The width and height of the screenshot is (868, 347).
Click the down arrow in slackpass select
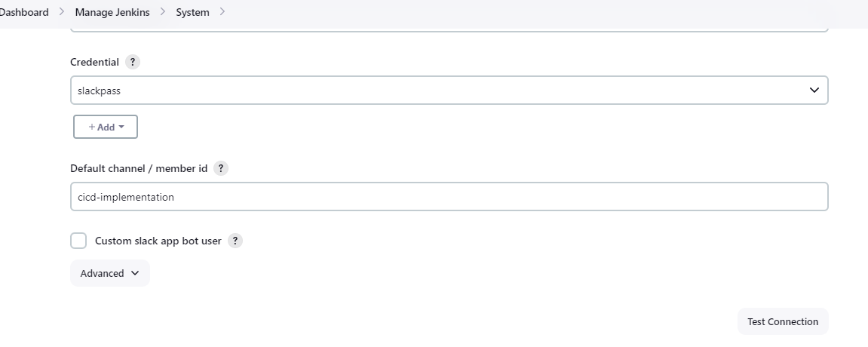click(x=814, y=91)
